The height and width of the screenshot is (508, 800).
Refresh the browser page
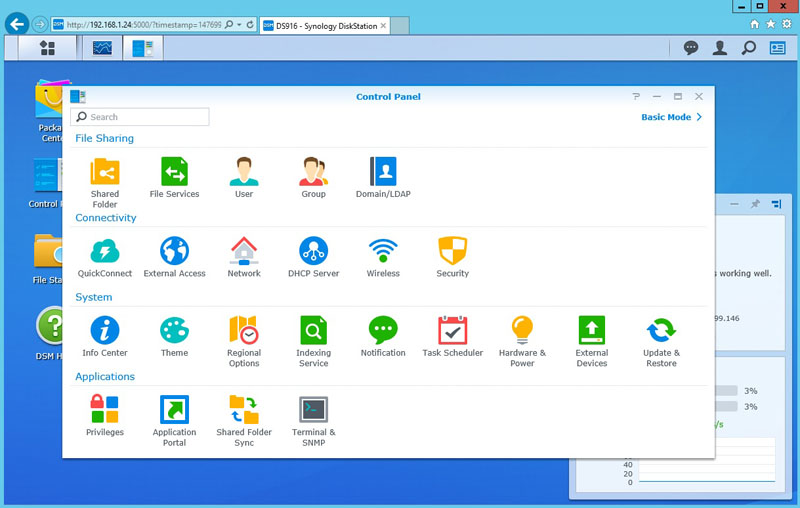click(x=250, y=24)
